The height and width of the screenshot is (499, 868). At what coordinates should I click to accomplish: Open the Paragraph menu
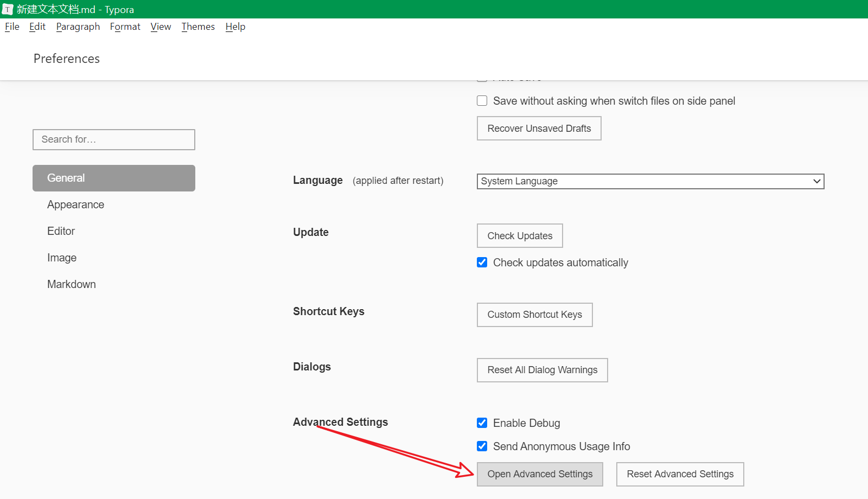click(x=78, y=27)
